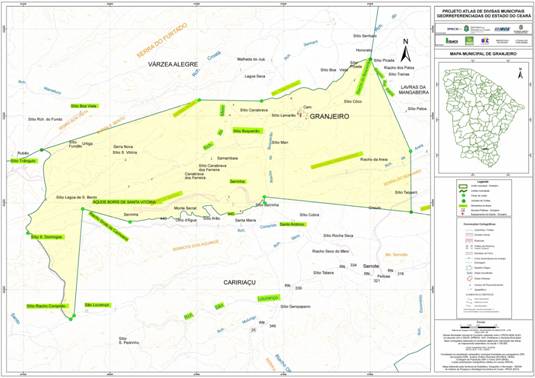
Task: Click the green municipal boundary polygon symbol in the legend
Action: [x=463, y=186]
